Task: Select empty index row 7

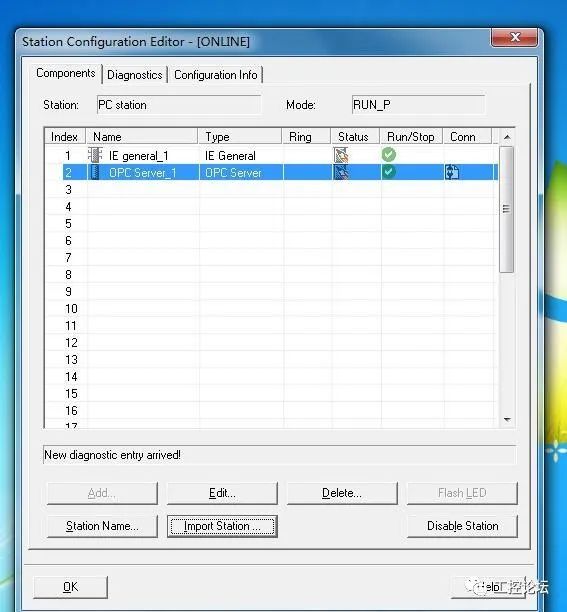Action: [x=68, y=258]
